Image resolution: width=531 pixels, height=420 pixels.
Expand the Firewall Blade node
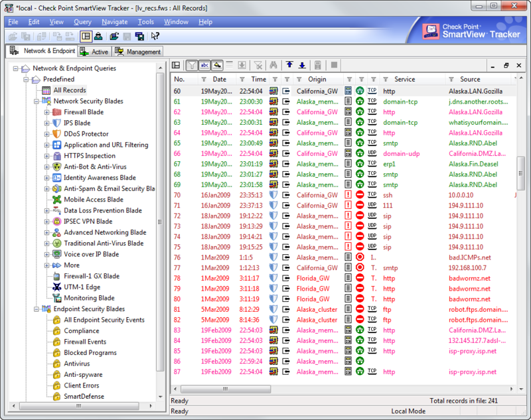click(46, 112)
